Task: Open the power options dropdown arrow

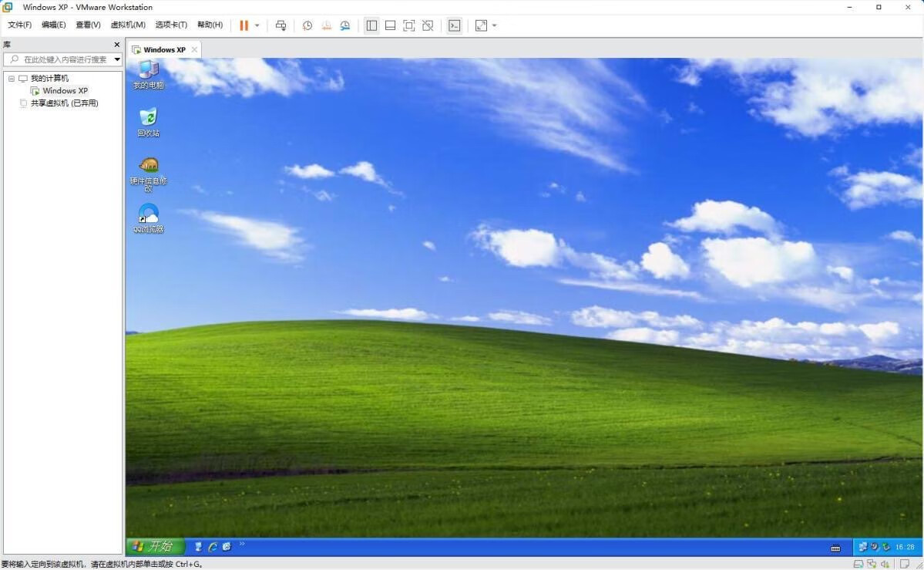Action: coord(257,25)
